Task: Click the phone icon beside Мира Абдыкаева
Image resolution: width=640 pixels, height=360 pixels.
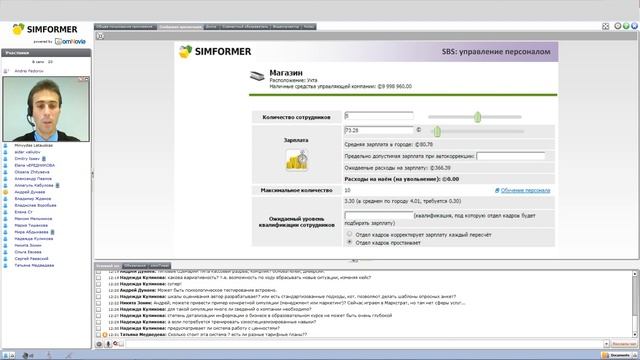Action: coord(52,232)
